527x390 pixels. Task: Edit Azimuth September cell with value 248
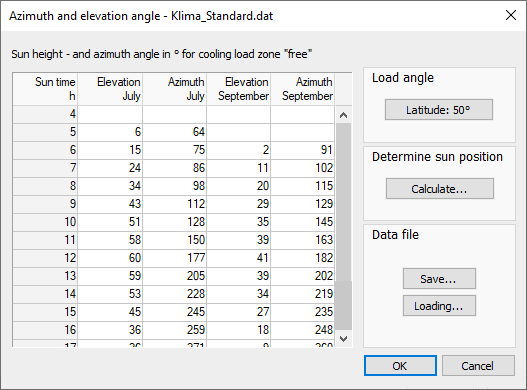coord(302,330)
